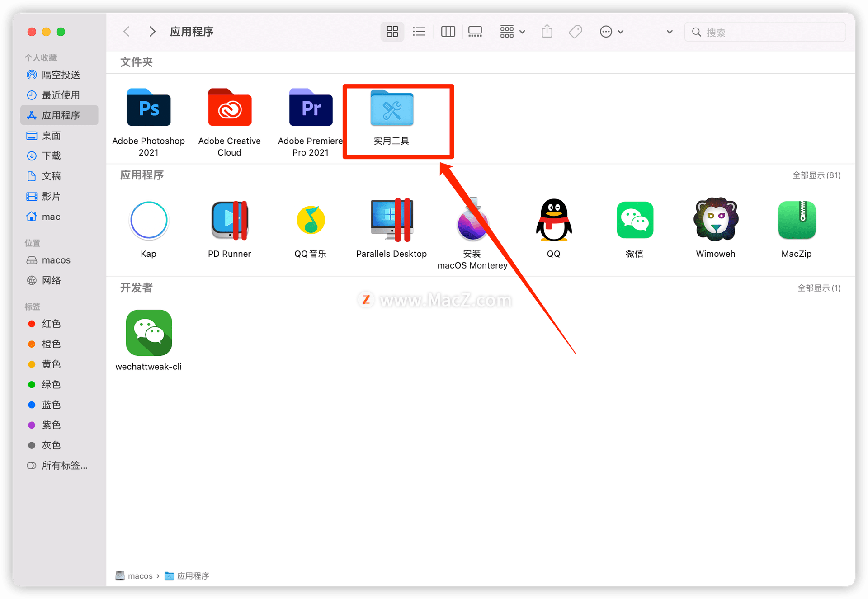
Task: Click the edit tags icon
Action: tap(575, 32)
